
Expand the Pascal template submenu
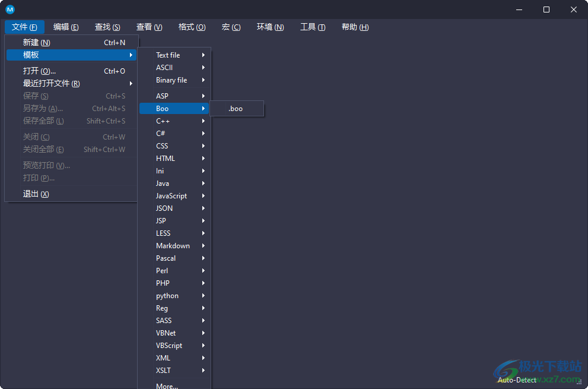(x=174, y=258)
